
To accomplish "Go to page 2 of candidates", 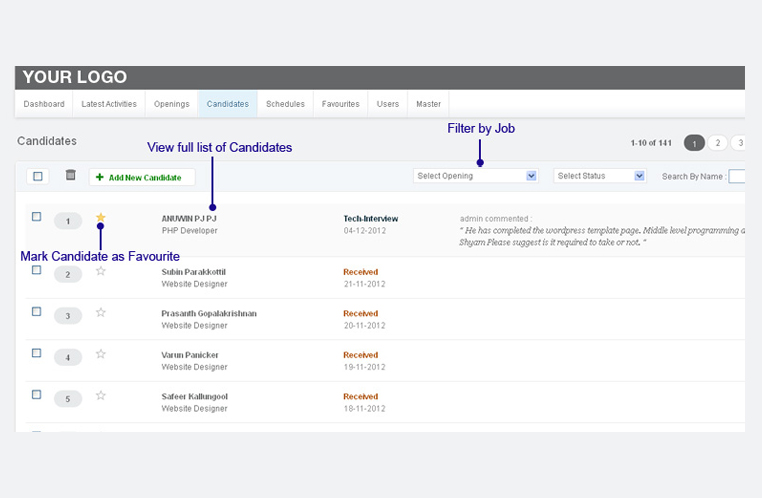I will point(718,143).
